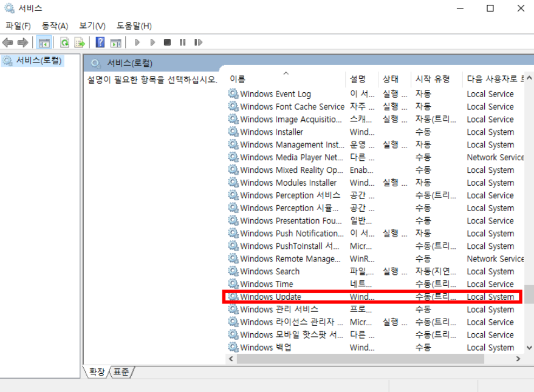Select the Windows Installer service name
Screen dimensions: 534x392
(x=272, y=132)
